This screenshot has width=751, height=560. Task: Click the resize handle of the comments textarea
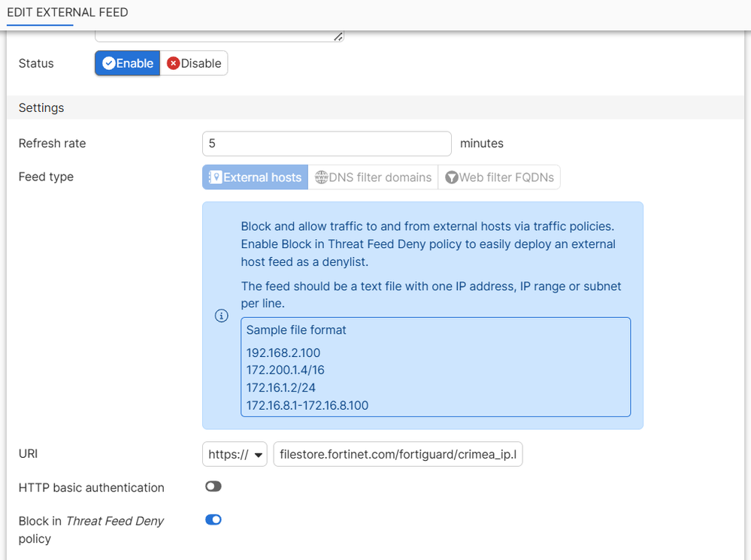(338, 36)
